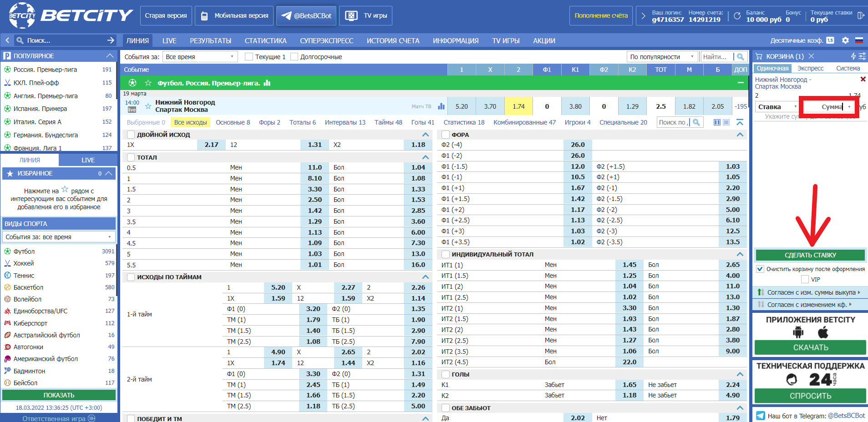
Task: Uncheck Очистить корзину после оформления
Action: pos(760,269)
